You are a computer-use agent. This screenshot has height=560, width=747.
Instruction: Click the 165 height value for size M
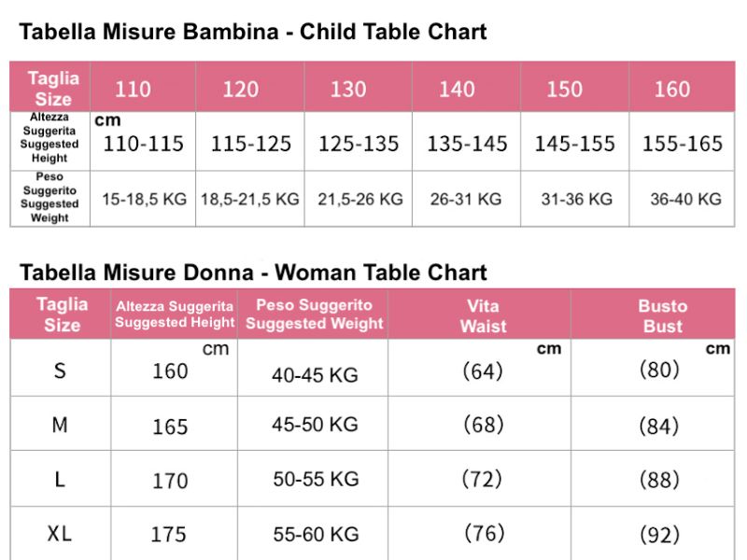170,427
